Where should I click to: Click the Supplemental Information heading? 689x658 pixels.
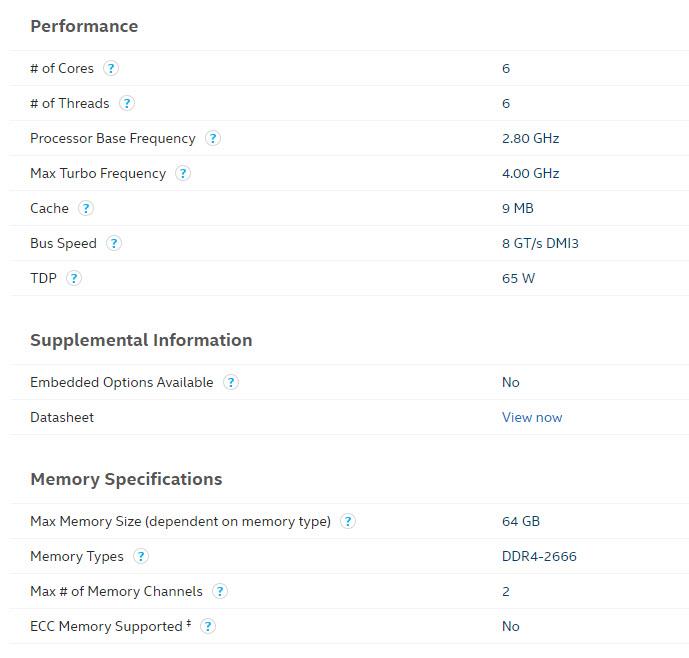pos(141,340)
